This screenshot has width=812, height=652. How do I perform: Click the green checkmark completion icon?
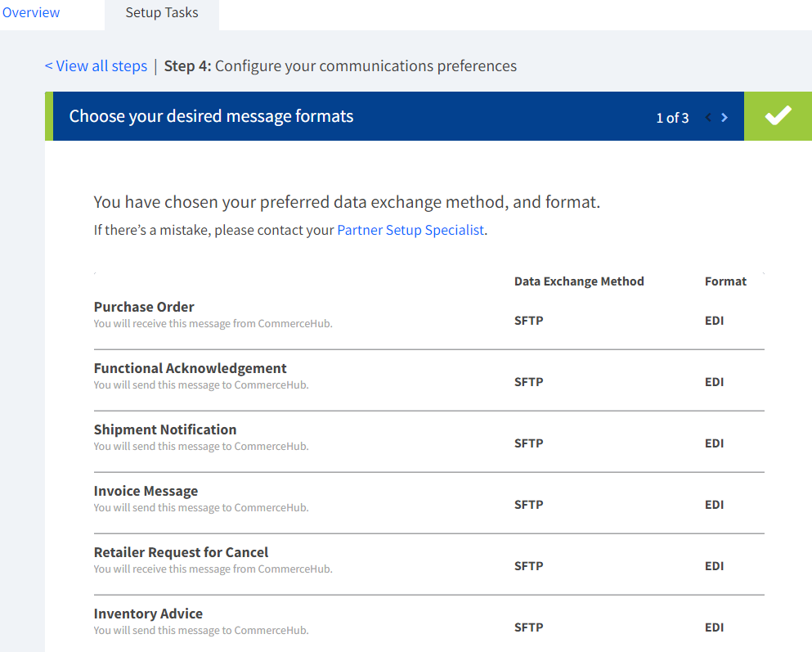click(x=778, y=116)
